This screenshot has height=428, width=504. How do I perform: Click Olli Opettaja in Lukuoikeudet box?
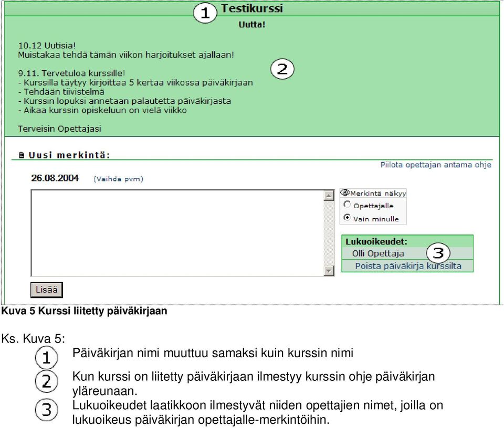click(x=378, y=254)
